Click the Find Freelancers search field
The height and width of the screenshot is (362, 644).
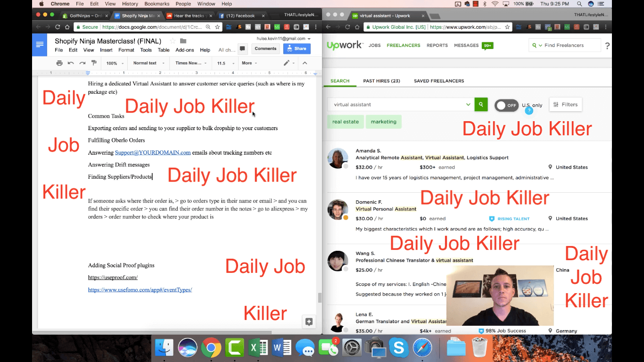(564, 45)
